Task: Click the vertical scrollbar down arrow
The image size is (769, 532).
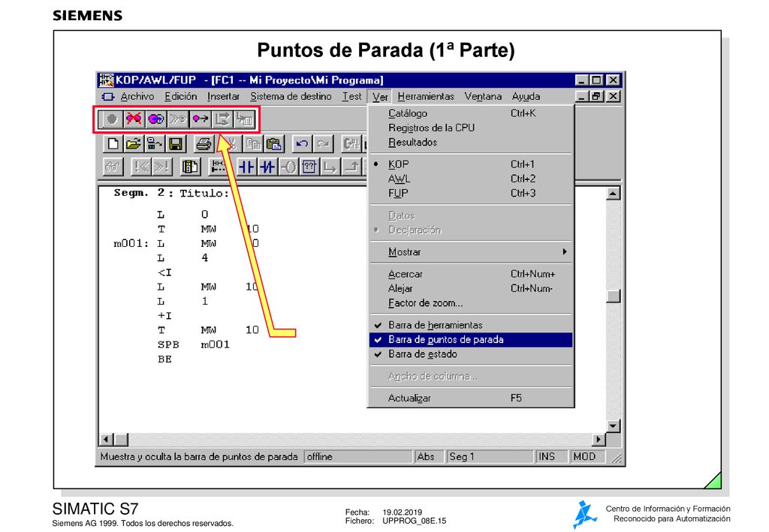Action: pos(613,425)
